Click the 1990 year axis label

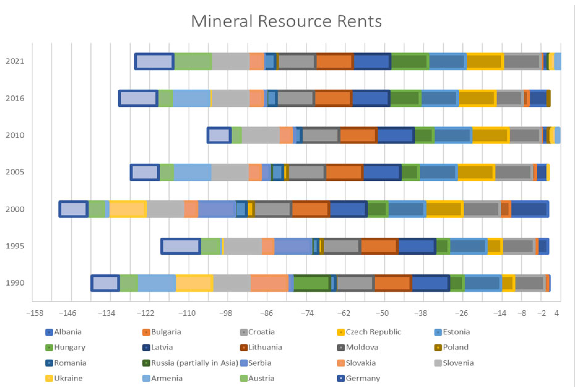pyautogui.click(x=15, y=283)
